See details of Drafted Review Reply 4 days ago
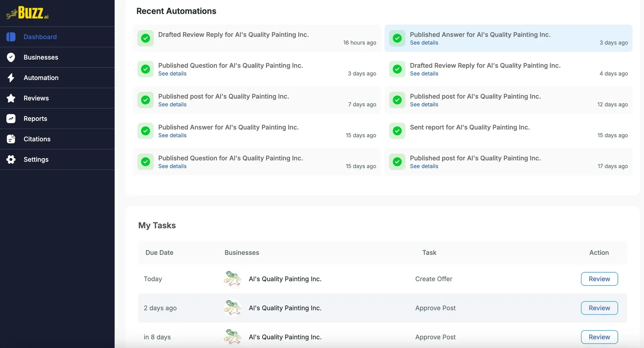Viewport: 644px width, 348px height. 424,73
